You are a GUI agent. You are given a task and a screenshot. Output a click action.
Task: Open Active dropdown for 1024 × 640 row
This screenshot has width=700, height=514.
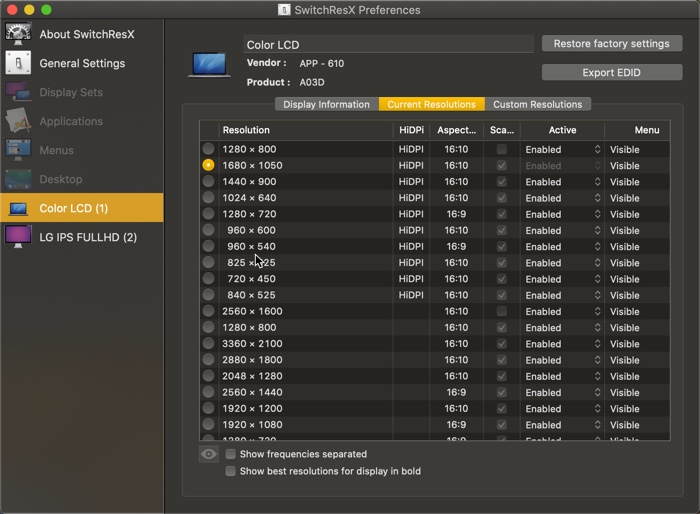pos(562,198)
